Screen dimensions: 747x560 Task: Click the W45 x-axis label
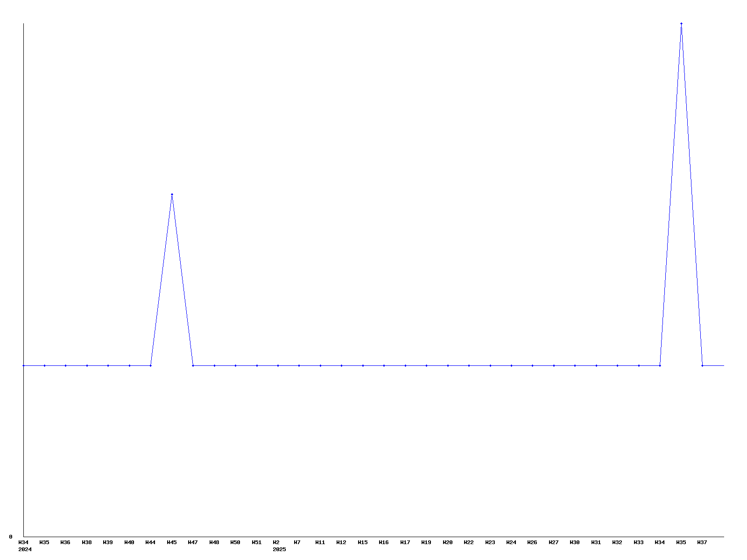172,542
